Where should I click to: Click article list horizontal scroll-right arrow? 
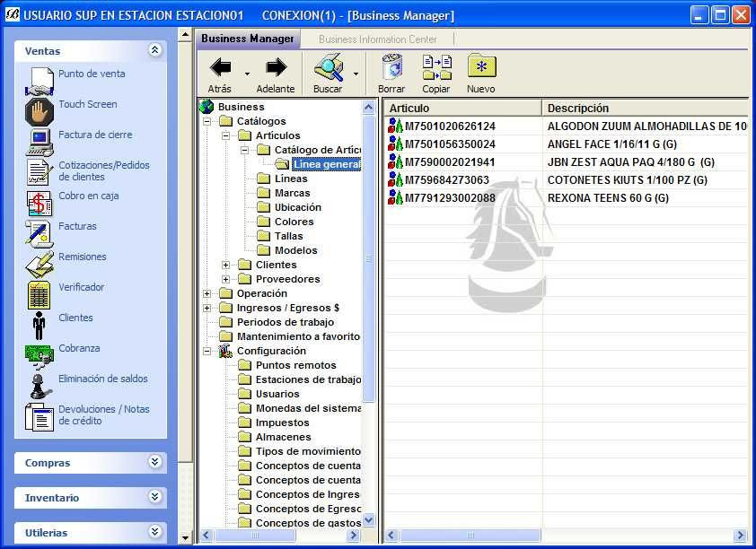pos(741,535)
